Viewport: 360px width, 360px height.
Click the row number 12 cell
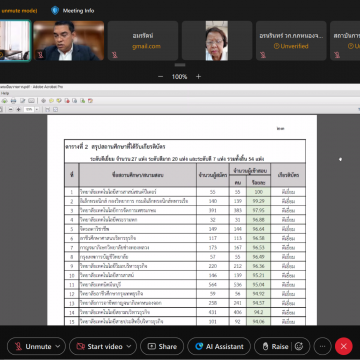click(71, 294)
